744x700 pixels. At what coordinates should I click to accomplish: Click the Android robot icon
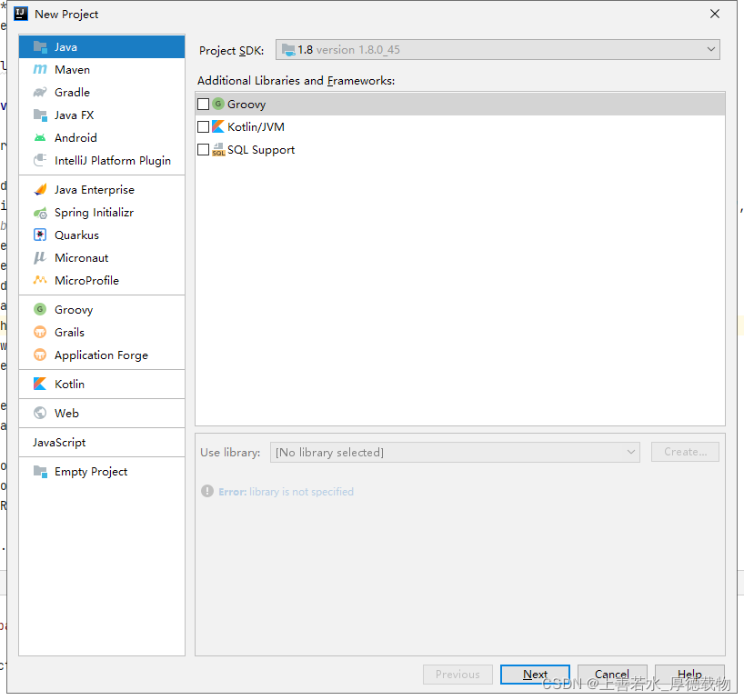click(x=40, y=138)
